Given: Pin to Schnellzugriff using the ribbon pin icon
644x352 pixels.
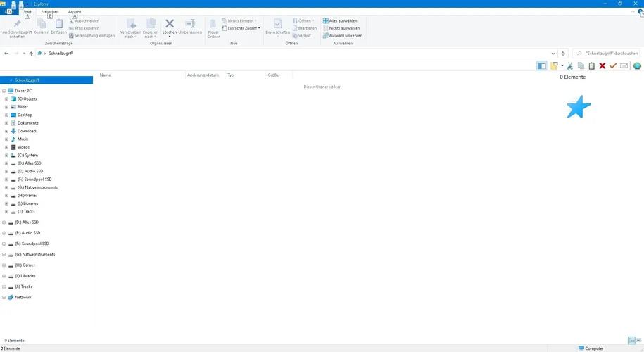Looking at the screenshot, I should point(18,24).
